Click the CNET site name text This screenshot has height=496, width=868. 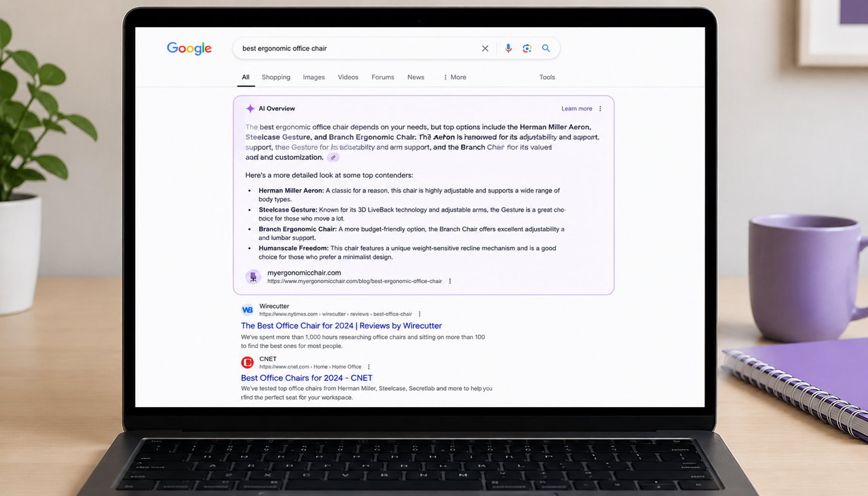(x=268, y=359)
